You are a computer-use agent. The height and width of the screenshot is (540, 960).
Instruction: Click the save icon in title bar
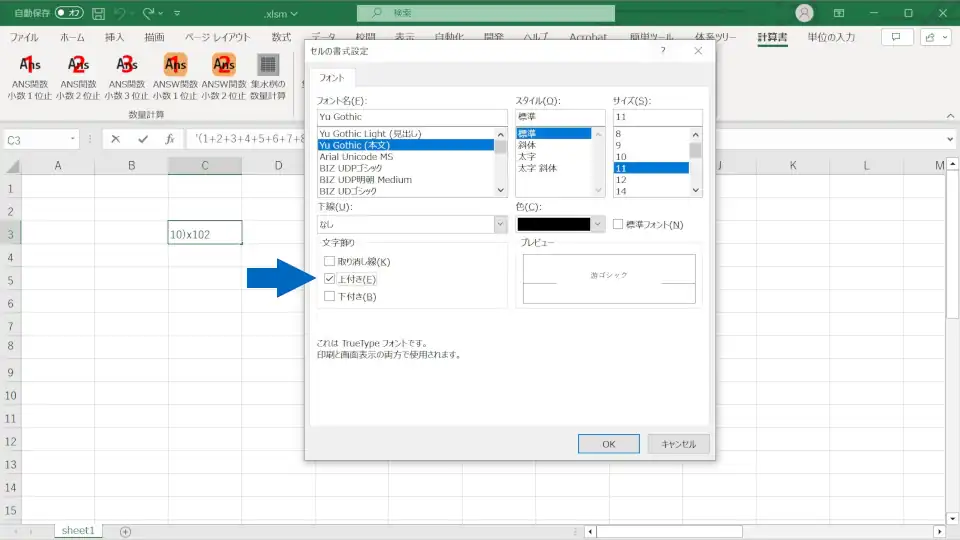click(98, 14)
